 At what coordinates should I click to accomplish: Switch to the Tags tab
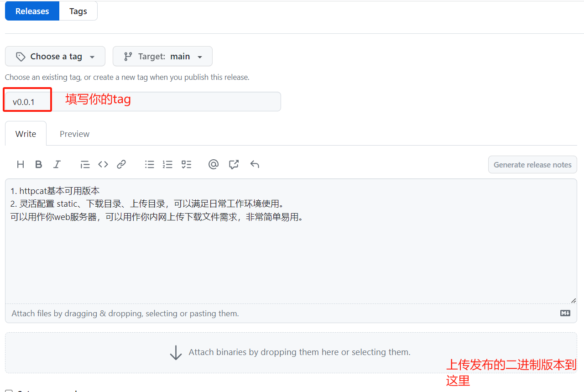tap(78, 11)
